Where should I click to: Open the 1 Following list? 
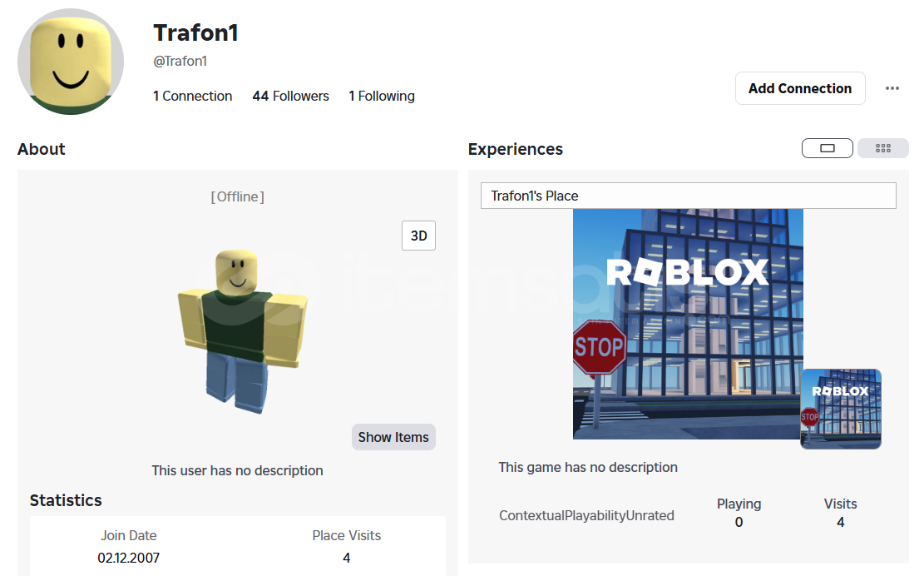(381, 96)
